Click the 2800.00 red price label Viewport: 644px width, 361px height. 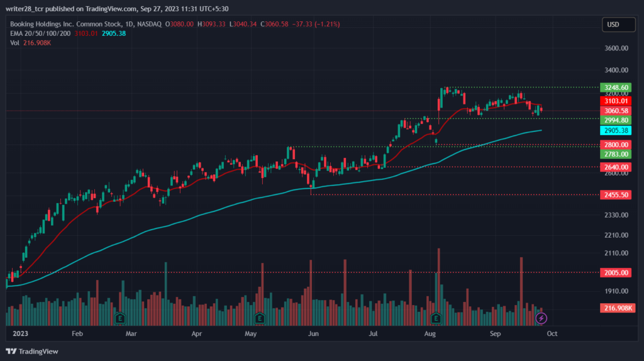(x=616, y=145)
